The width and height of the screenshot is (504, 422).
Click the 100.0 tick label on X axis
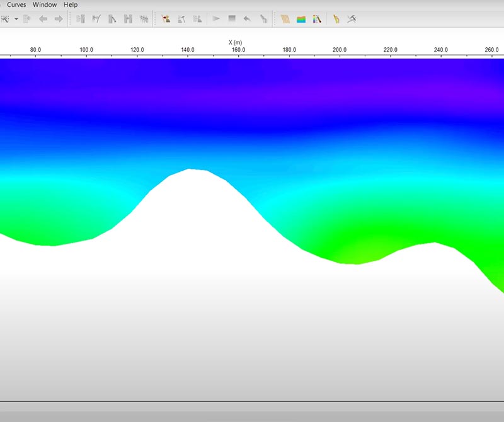click(86, 50)
